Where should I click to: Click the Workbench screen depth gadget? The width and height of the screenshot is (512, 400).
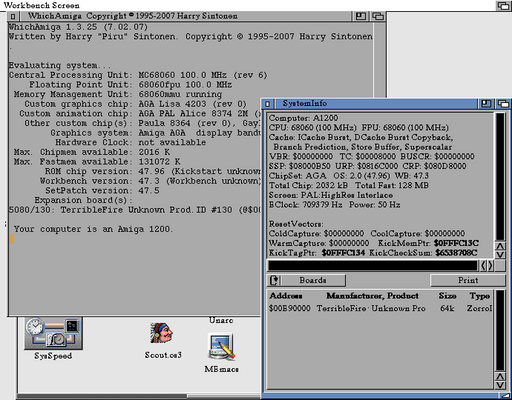click(x=503, y=6)
